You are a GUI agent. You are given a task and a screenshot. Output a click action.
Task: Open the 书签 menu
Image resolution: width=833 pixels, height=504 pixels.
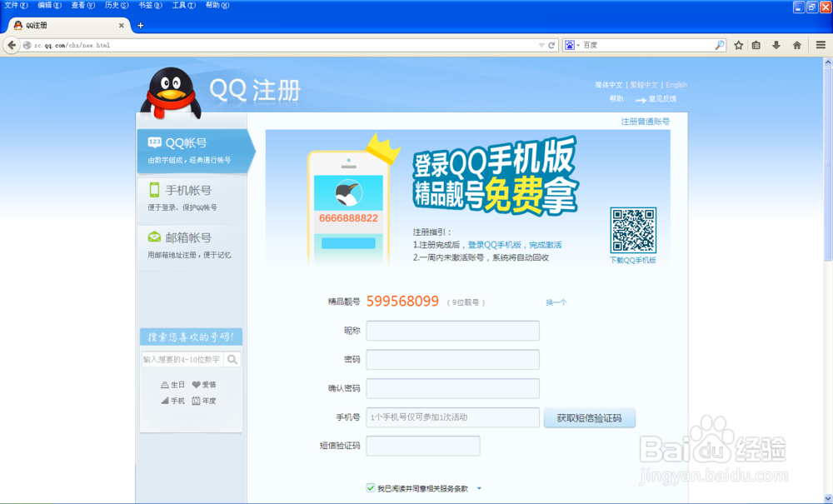[x=150, y=5]
